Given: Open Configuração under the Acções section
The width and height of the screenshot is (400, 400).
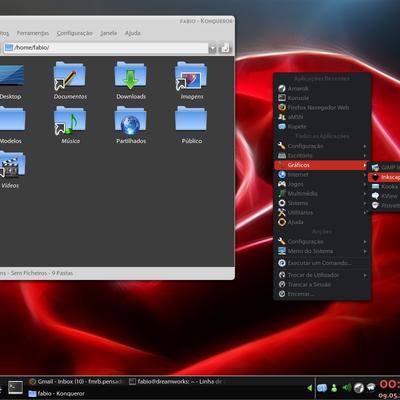Looking at the screenshot, I should pos(322,241).
